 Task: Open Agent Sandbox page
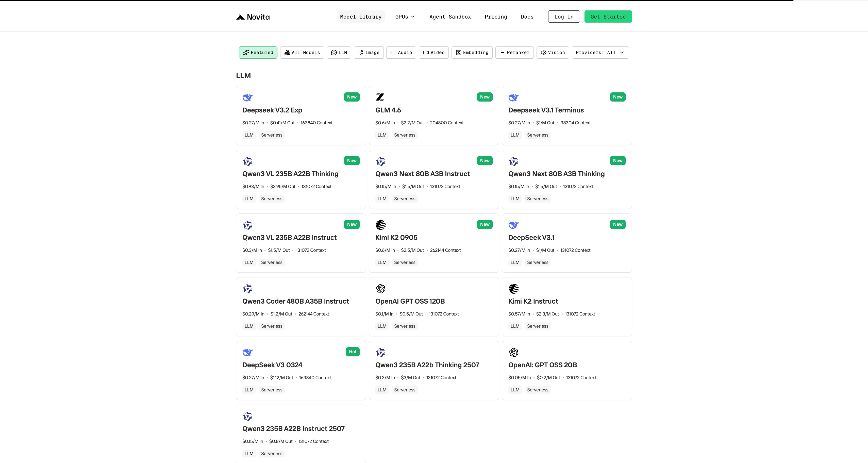pyautogui.click(x=450, y=16)
